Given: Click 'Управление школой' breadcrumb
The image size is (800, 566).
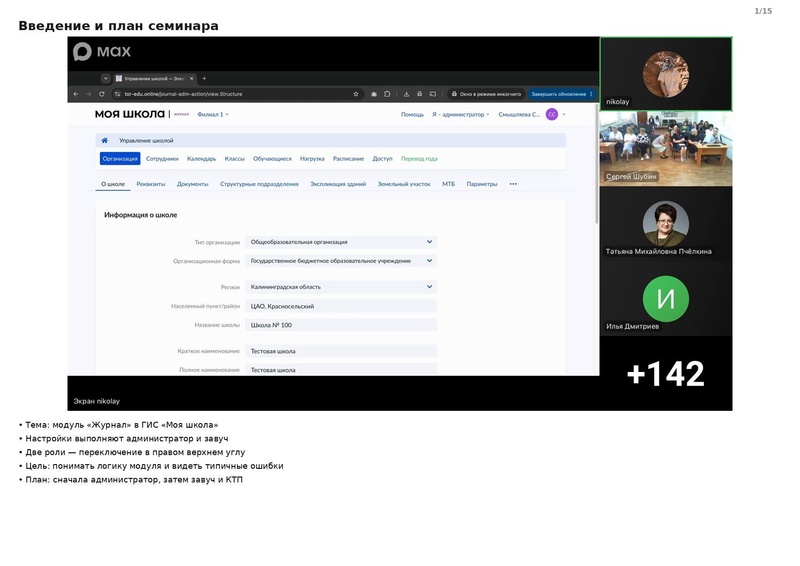Looking at the screenshot, I should point(146,140).
